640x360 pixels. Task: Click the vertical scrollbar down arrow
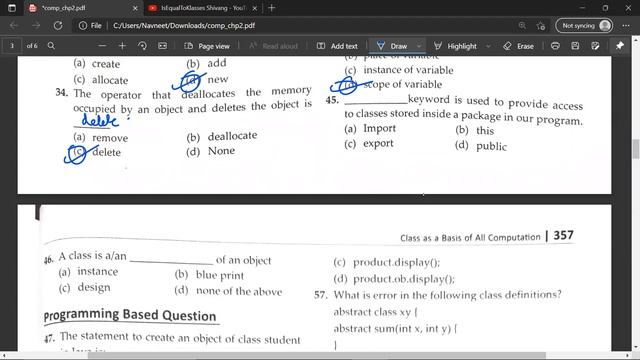tap(636, 347)
